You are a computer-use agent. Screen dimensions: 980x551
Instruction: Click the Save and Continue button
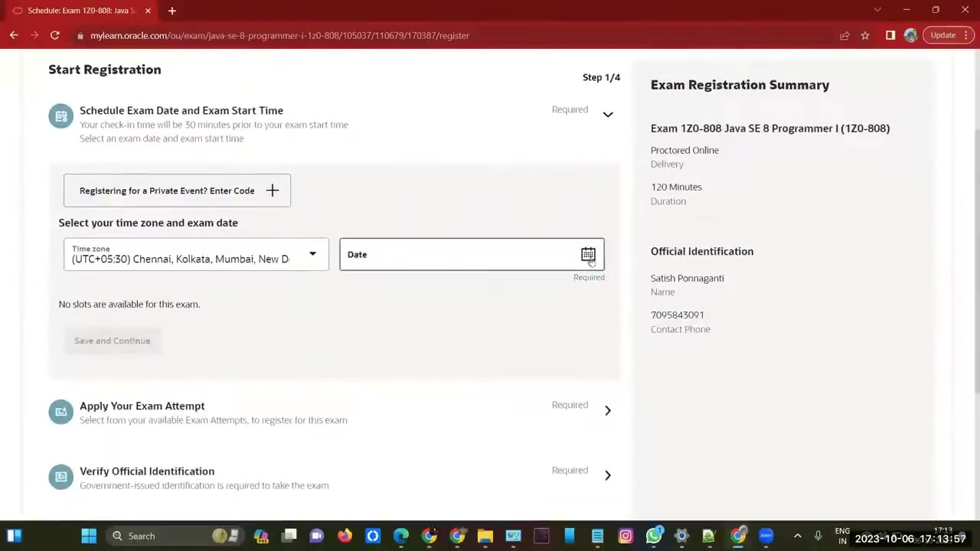click(112, 341)
